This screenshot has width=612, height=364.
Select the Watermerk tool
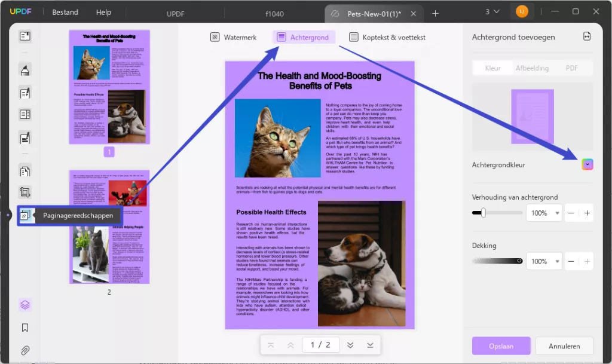(x=234, y=38)
